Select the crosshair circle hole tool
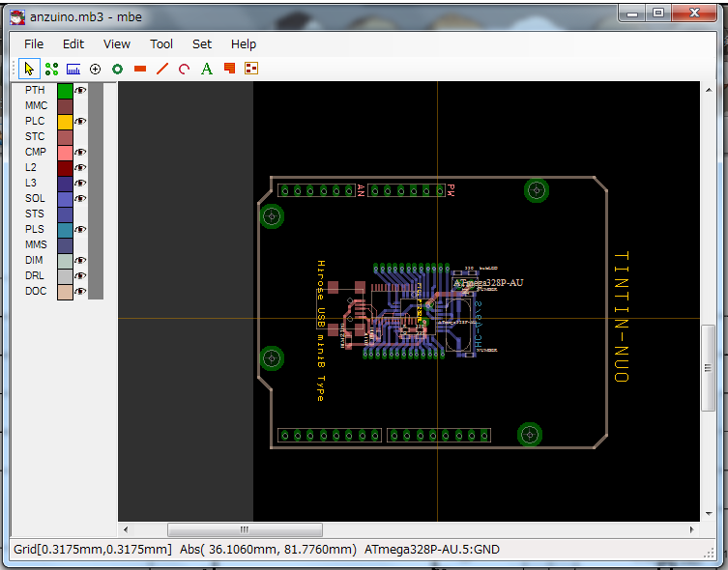The width and height of the screenshot is (728, 570). click(95, 70)
